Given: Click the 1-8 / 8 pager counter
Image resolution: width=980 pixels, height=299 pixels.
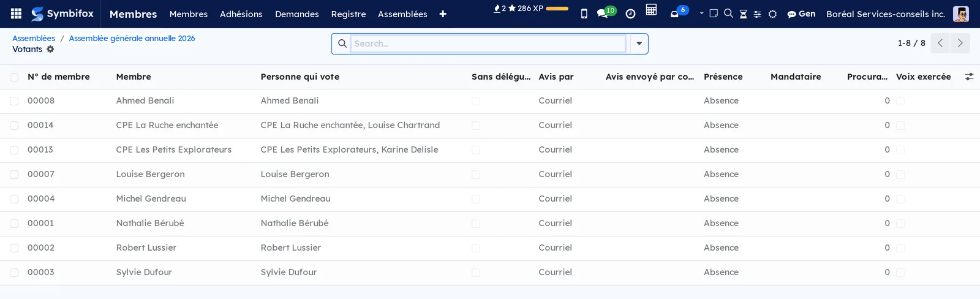Looking at the screenshot, I should [911, 43].
